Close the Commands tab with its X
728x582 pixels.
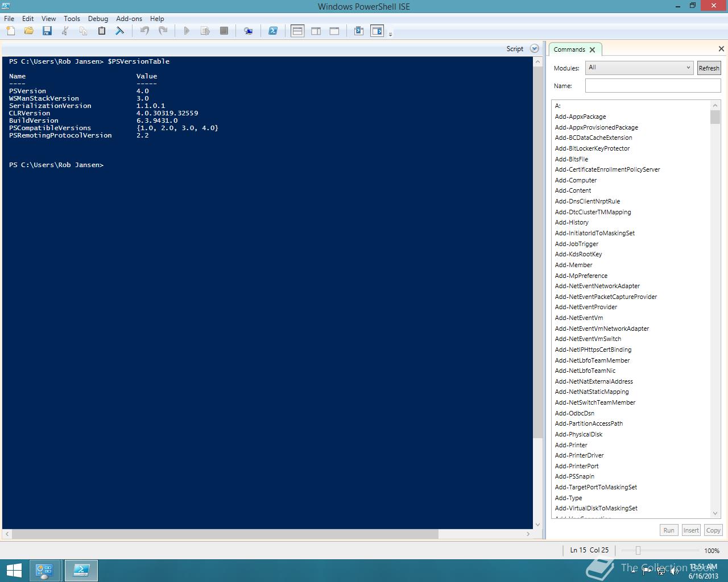[592, 50]
